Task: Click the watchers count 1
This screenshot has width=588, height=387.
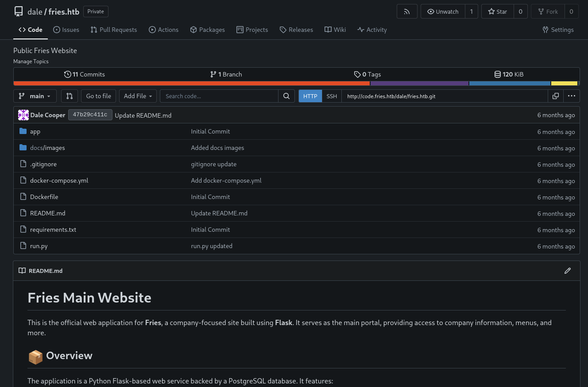Action: [x=472, y=11]
